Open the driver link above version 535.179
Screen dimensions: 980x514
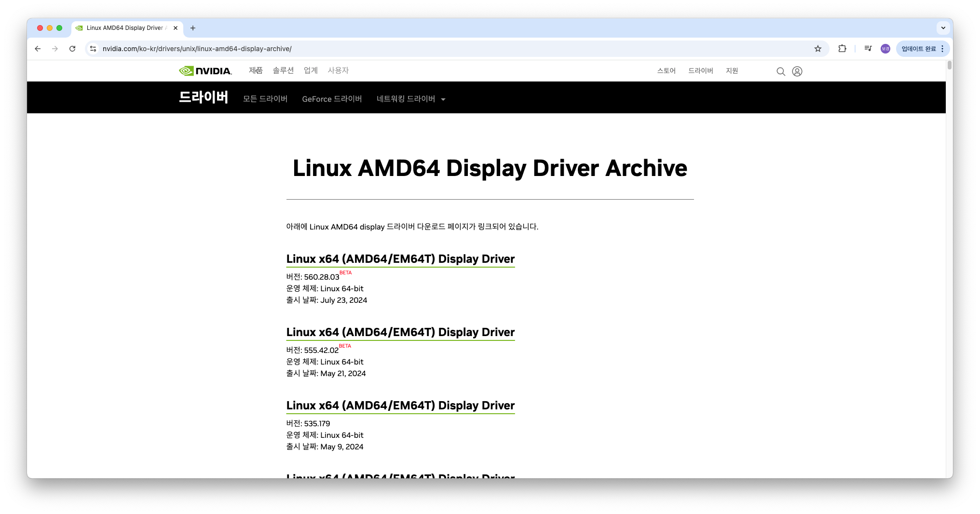point(400,406)
